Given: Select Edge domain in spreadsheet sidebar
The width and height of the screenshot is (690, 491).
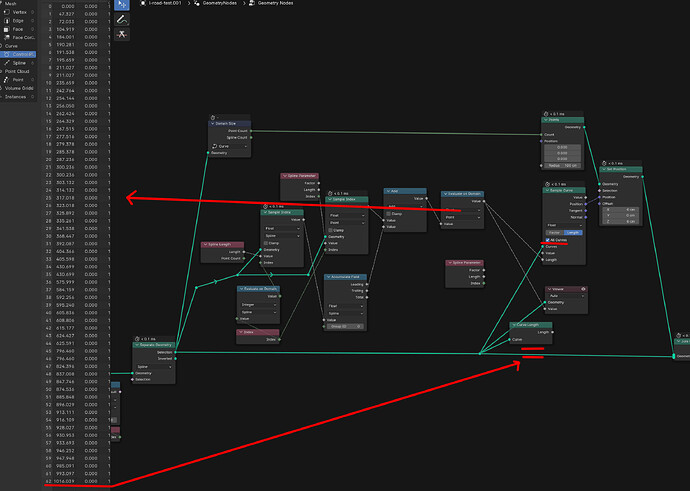Looking at the screenshot, I should 18,21.
